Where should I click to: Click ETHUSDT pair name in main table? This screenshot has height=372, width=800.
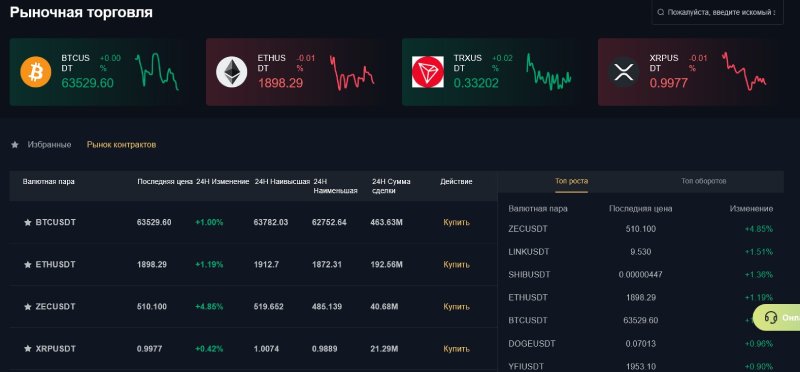pyautogui.click(x=56, y=265)
